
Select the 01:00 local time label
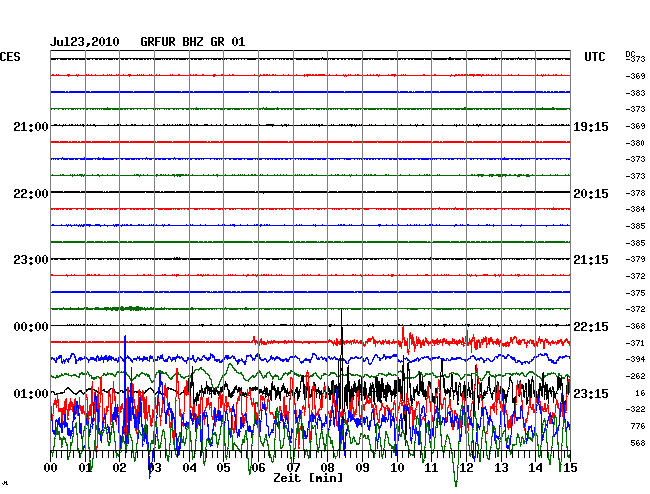click(31, 393)
